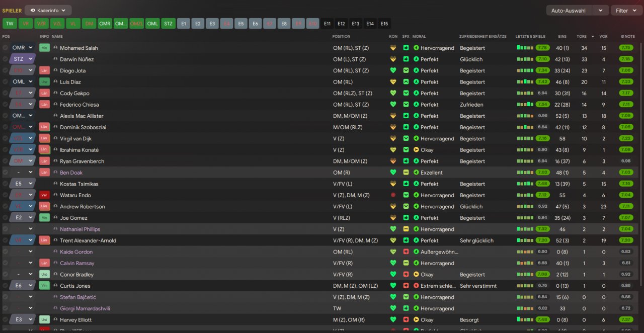Viewport: 644px width, 333px height.
Task: Open the STZ position dropdown for Darwin Núñez
Action: (23, 59)
